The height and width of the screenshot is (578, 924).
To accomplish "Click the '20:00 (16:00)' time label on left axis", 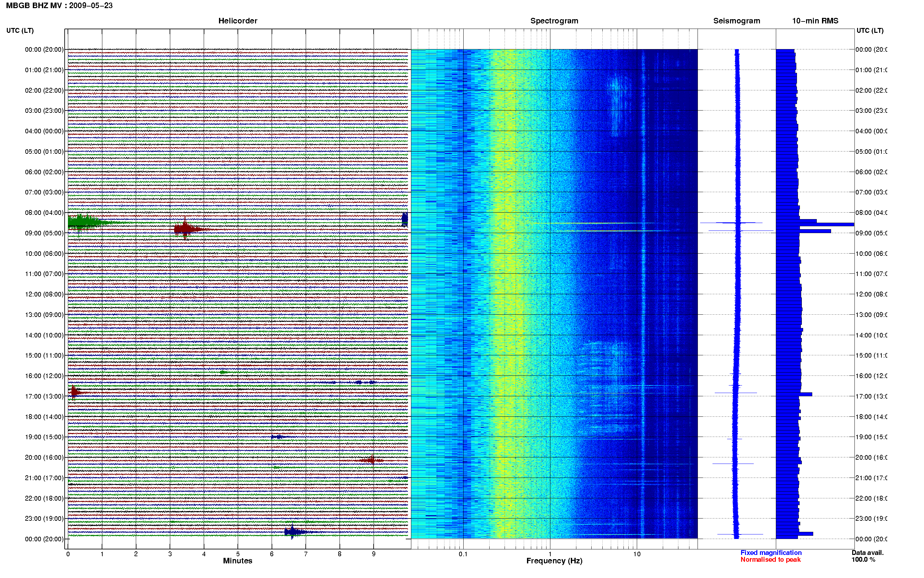I will click(x=44, y=458).
